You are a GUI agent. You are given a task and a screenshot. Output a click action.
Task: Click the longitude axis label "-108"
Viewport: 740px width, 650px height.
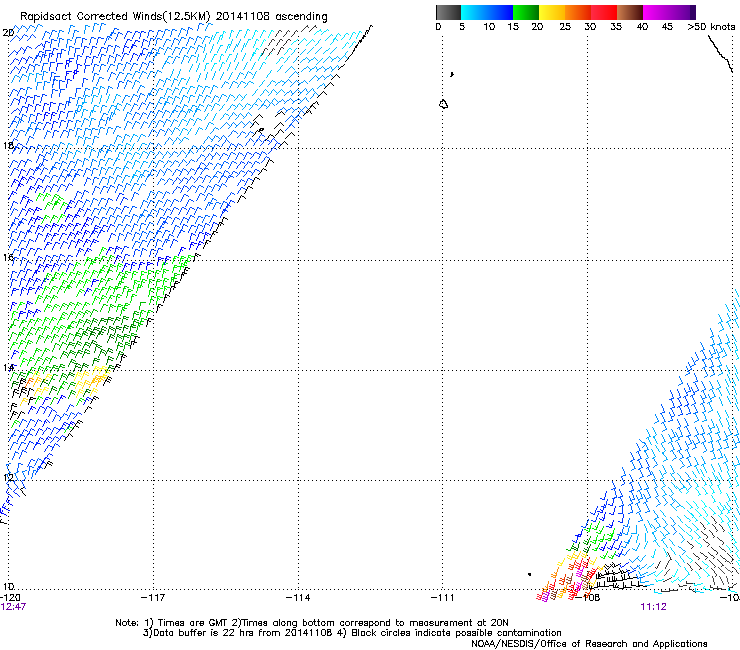(588, 598)
